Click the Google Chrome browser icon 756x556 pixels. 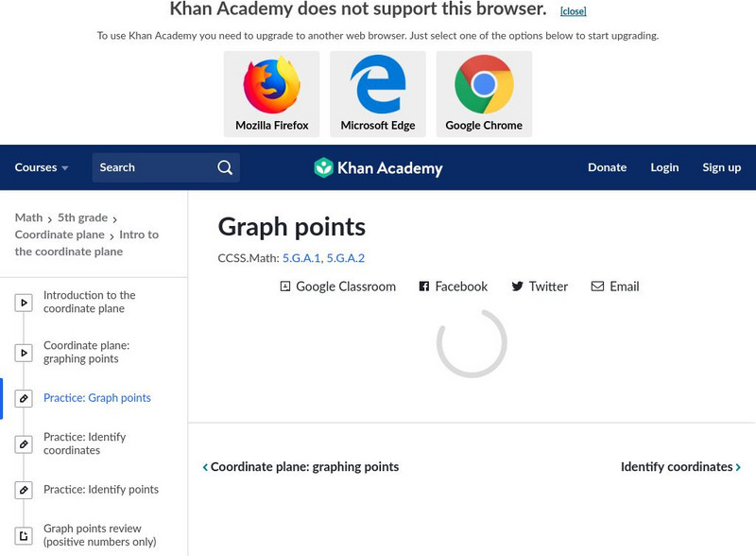tap(484, 86)
